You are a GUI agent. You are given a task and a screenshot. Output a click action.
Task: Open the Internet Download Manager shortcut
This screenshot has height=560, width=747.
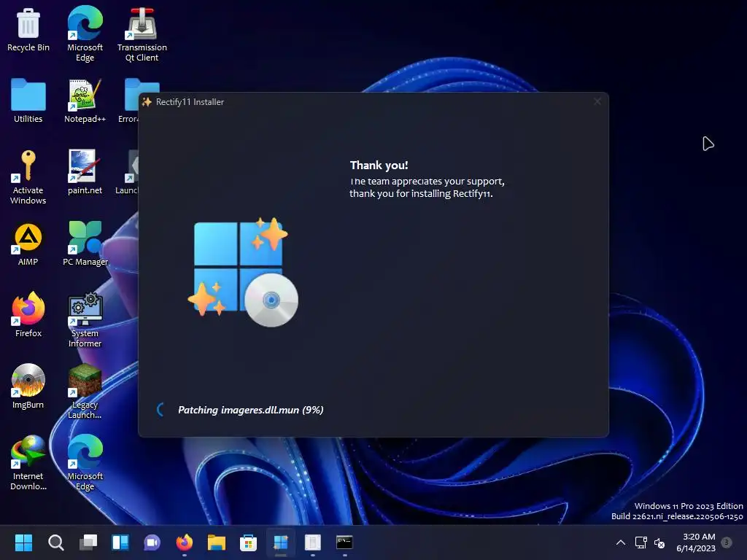pyautogui.click(x=28, y=463)
